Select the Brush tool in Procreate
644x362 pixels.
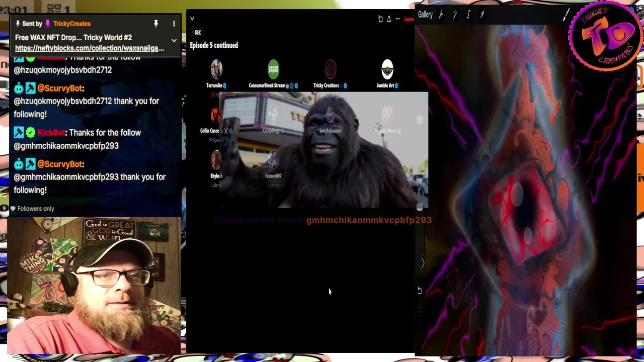click(566, 15)
